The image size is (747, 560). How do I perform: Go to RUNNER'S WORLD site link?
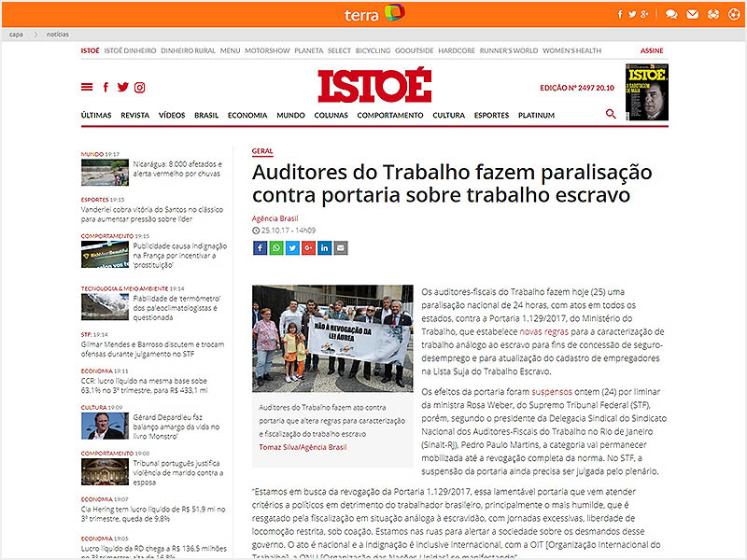pos(509,50)
